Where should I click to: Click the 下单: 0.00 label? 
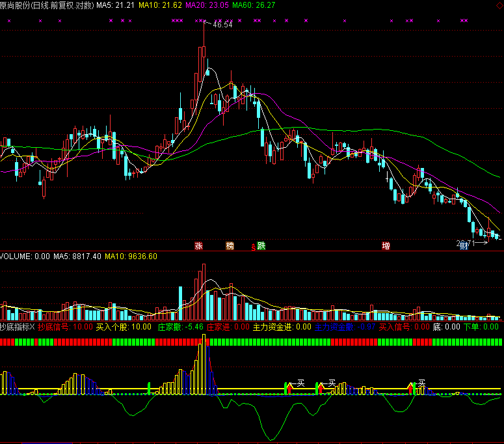pyautogui.click(x=481, y=327)
